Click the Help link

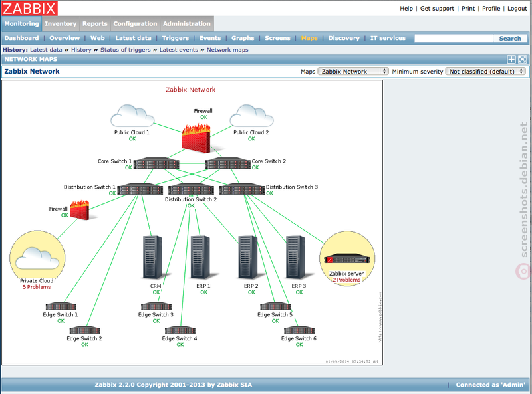click(406, 9)
